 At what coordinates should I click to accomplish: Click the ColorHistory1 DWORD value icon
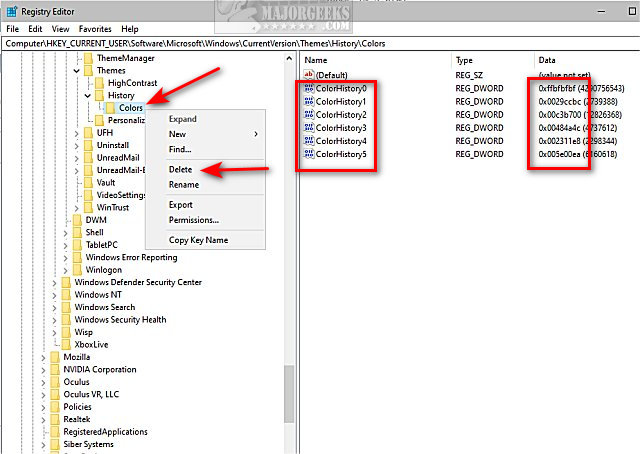click(309, 101)
